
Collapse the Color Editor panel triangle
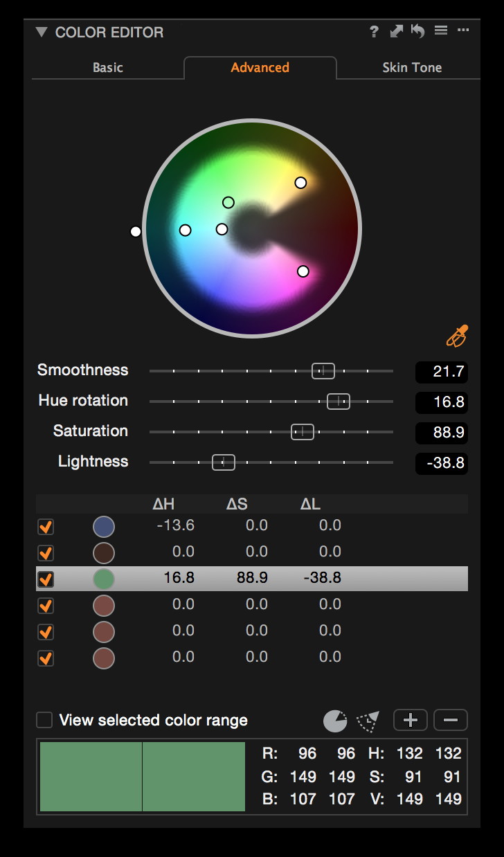click(x=41, y=33)
